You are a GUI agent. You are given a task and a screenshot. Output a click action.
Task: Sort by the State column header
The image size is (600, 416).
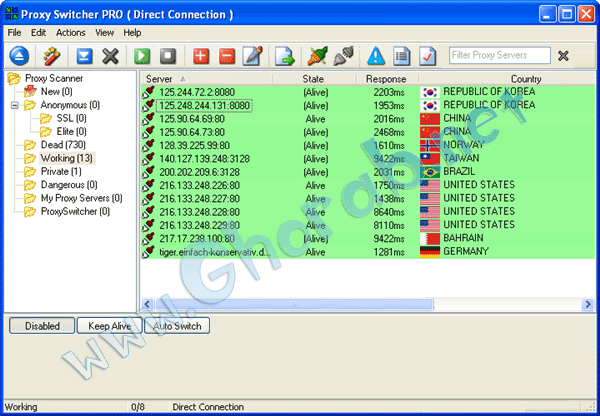(x=314, y=79)
